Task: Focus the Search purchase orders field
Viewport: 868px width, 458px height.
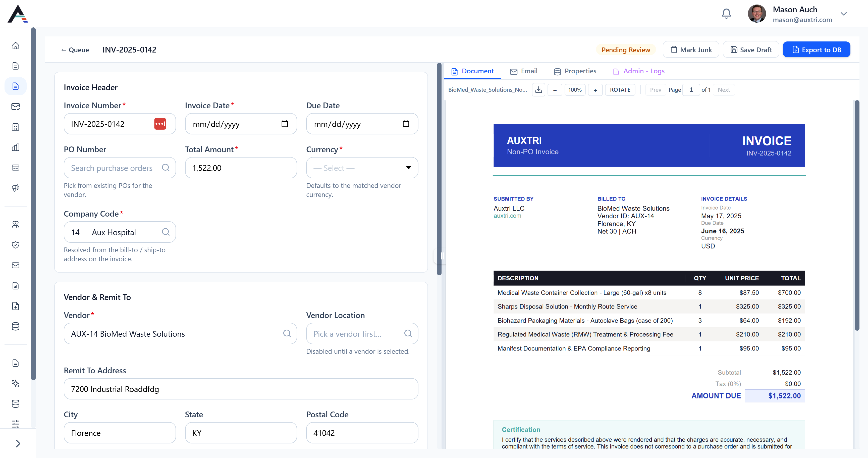Action: tap(120, 168)
